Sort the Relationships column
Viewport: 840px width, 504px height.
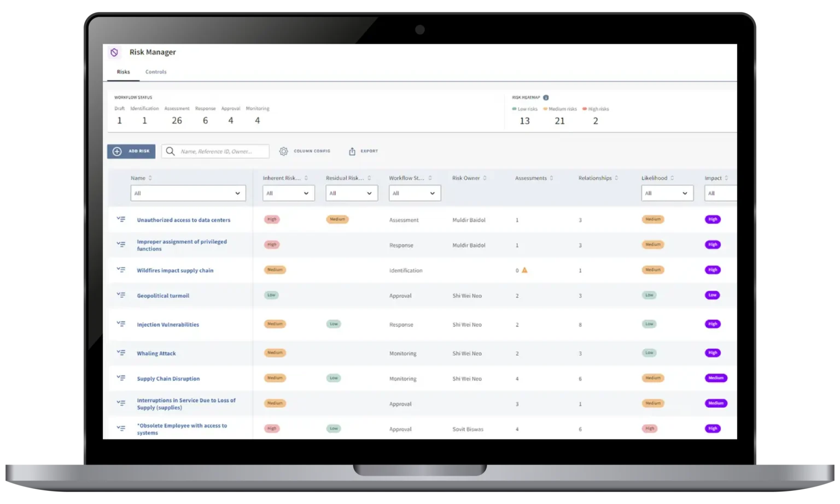[616, 178]
